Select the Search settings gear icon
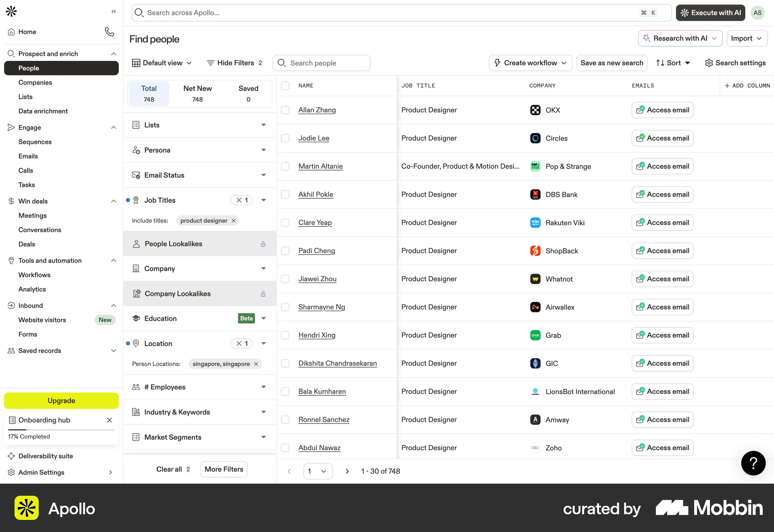 (709, 63)
